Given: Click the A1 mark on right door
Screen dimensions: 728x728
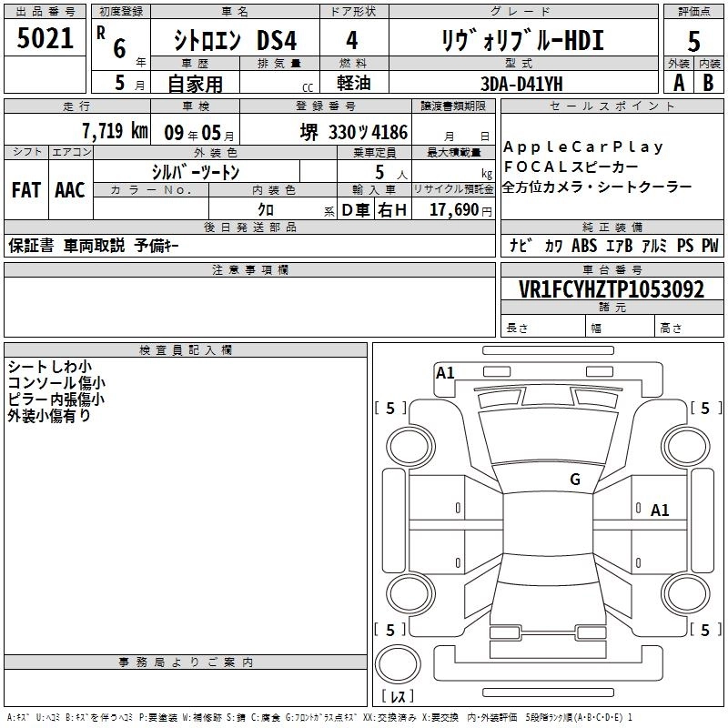Looking at the screenshot, I should (660, 511).
